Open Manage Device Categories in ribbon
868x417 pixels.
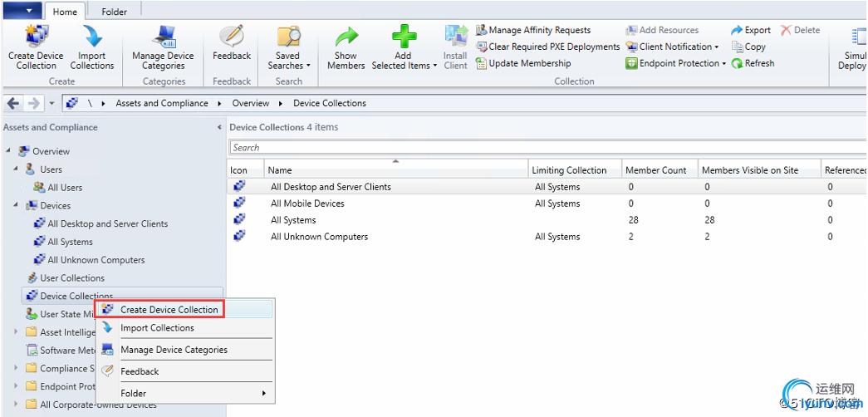point(163,47)
